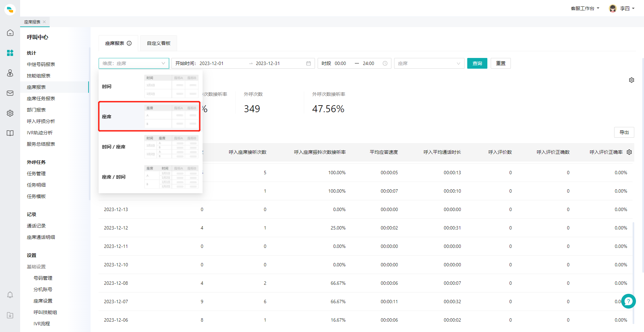
Task: Open 呼叫技能组 in sidebar
Action: 45,312
